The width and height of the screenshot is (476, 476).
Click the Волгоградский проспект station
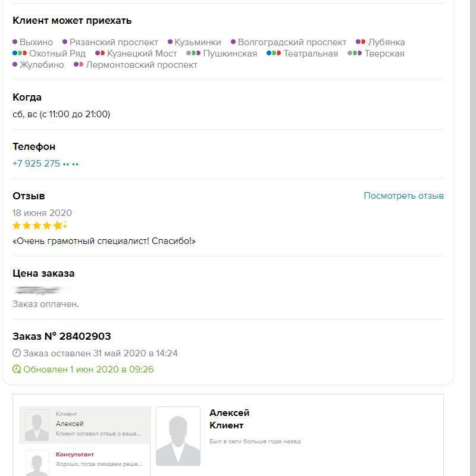tap(292, 42)
